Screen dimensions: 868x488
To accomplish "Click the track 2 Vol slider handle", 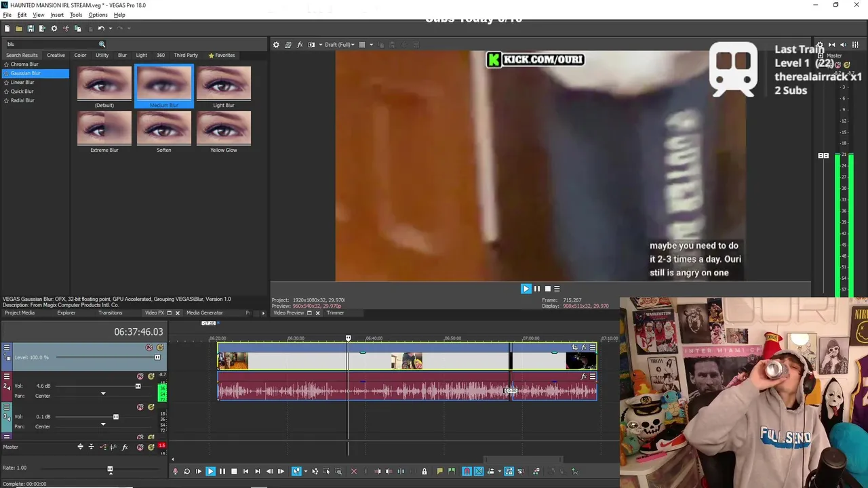I will tap(138, 386).
